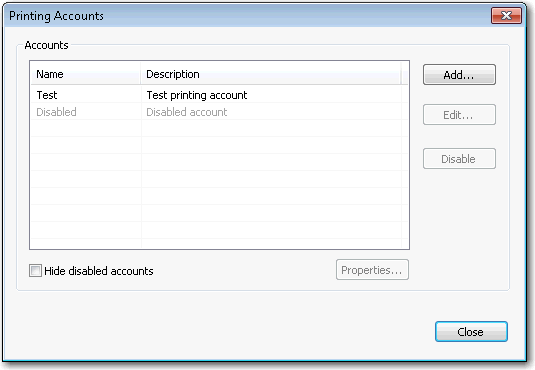
Task: Click the Hide disabled accounts label text
Action: click(x=99, y=271)
